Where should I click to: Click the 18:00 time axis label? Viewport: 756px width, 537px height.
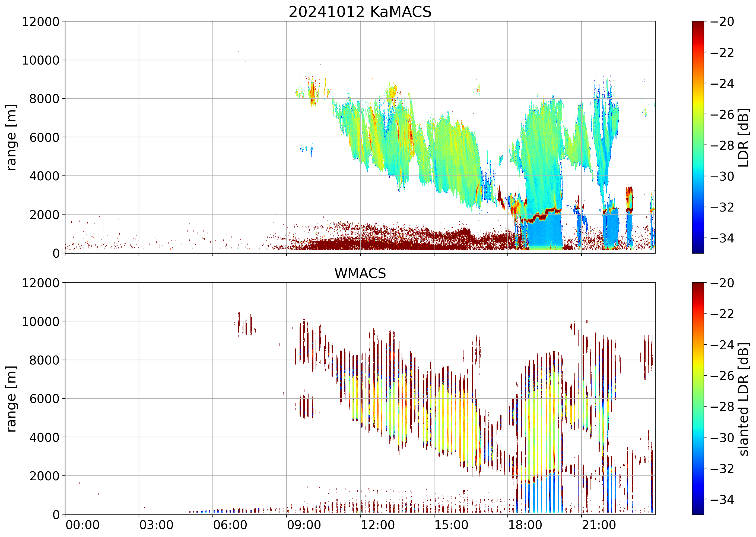525,525
